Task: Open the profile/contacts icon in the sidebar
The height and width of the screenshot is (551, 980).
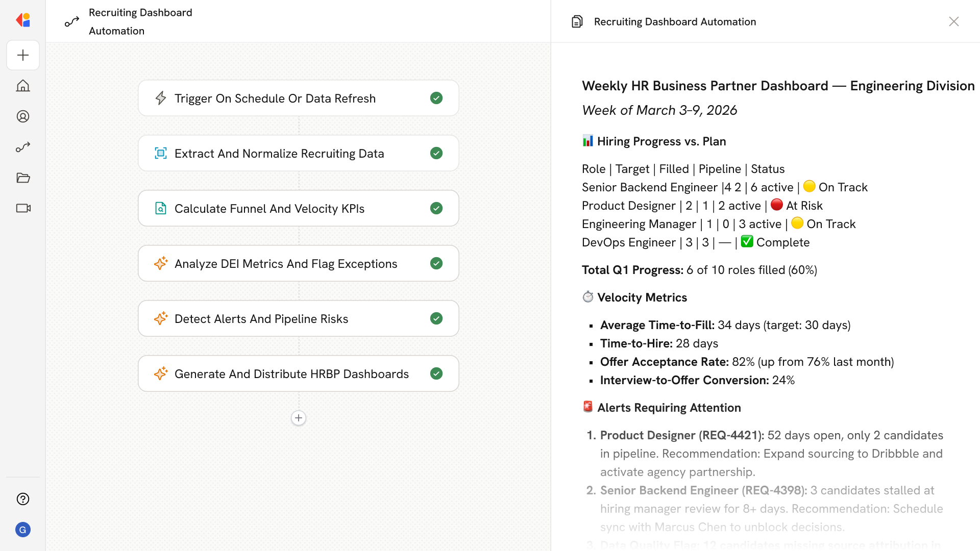Action: click(23, 116)
